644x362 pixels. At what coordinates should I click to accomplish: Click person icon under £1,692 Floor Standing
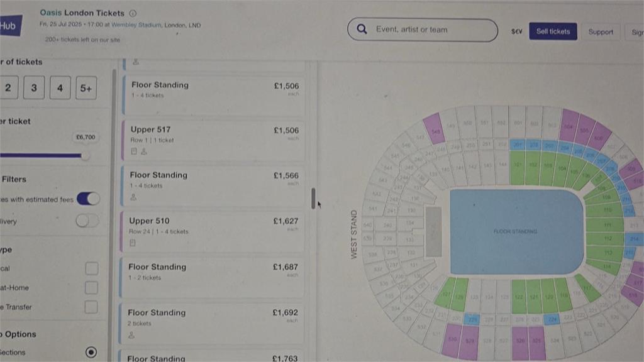[x=131, y=335]
